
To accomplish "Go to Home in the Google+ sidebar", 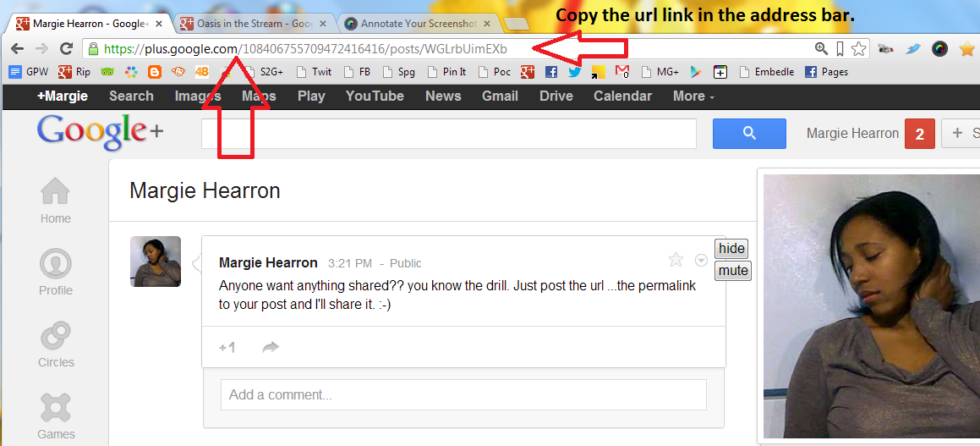I will point(56,201).
